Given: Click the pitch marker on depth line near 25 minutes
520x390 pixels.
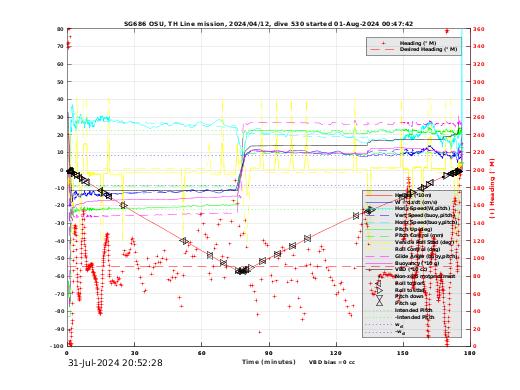Looking at the screenshot, I should (123, 205).
